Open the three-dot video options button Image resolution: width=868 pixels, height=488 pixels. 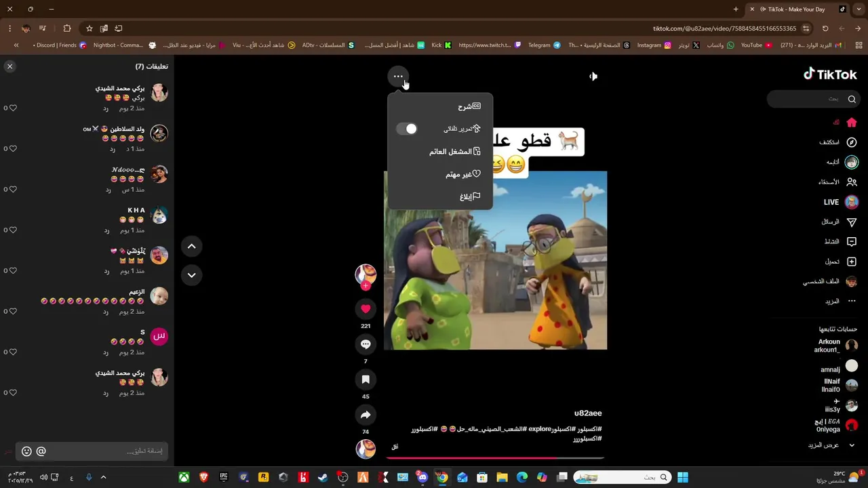pos(398,77)
